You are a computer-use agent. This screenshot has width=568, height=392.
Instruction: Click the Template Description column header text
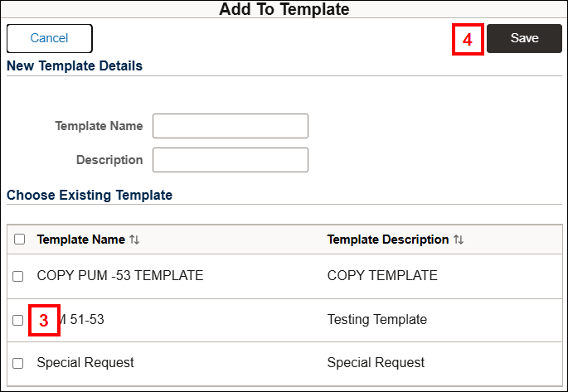pyautogui.click(x=387, y=240)
